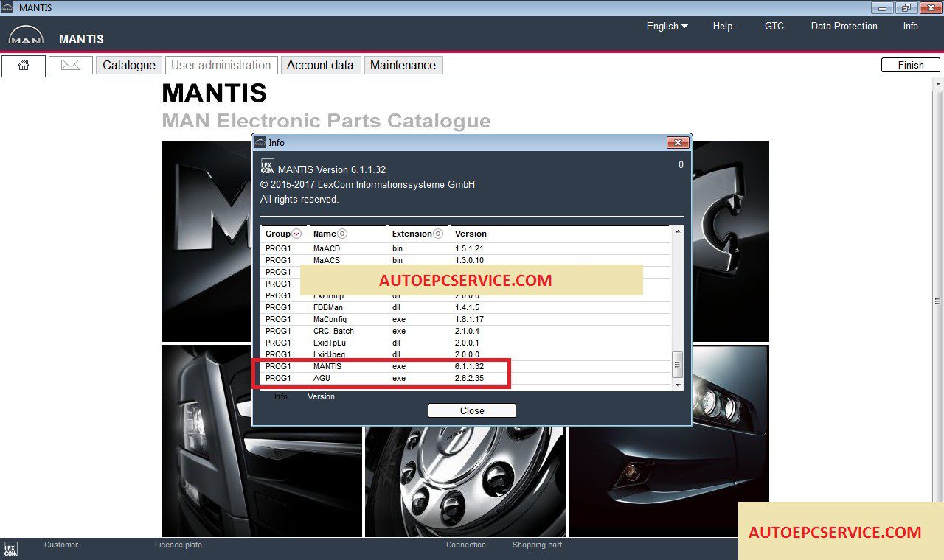Click the Connection status field
This screenshot has height=560, width=944.
click(466, 545)
